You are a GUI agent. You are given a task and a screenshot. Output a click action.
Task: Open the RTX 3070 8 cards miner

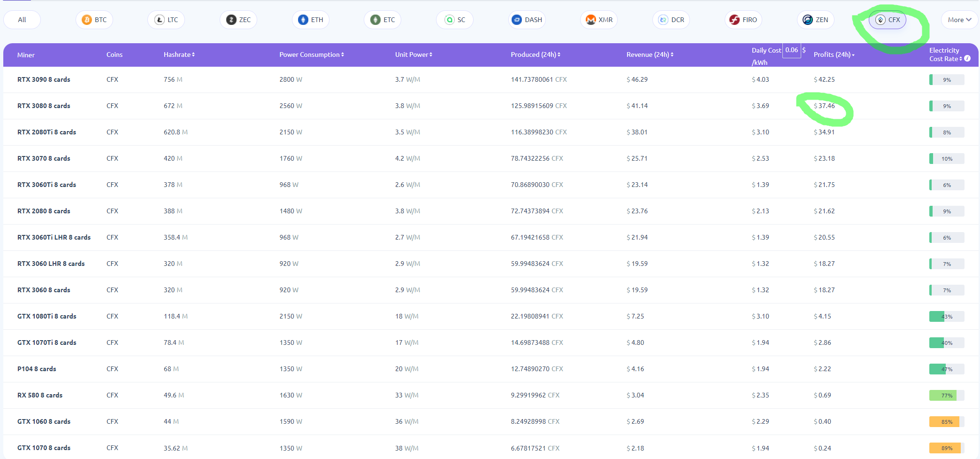44,158
